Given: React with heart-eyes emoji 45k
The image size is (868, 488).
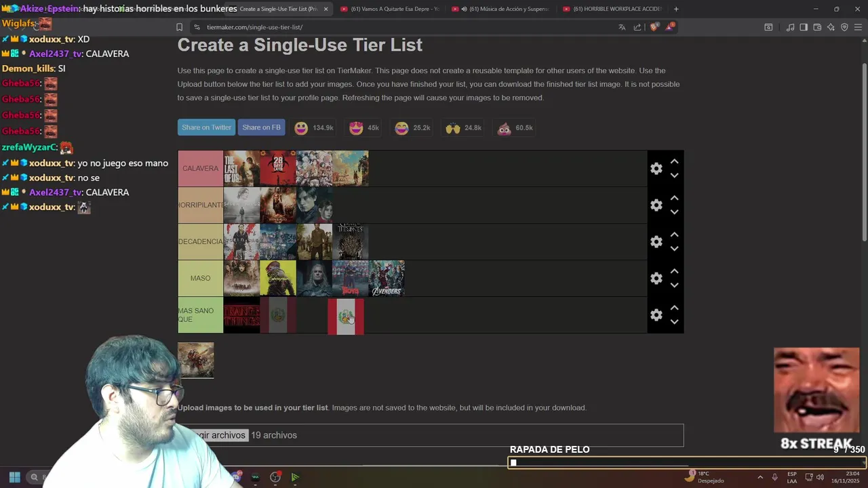Looking at the screenshot, I should pos(365,128).
